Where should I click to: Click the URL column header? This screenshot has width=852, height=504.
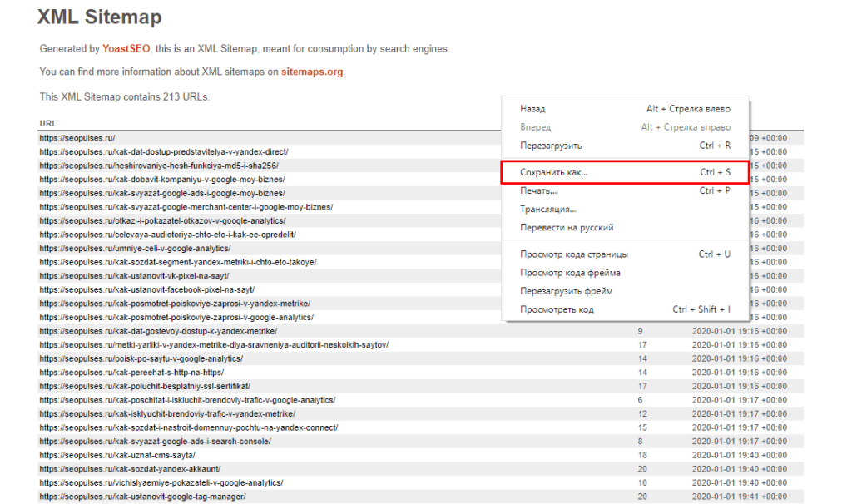pyautogui.click(x=47, y=124)
